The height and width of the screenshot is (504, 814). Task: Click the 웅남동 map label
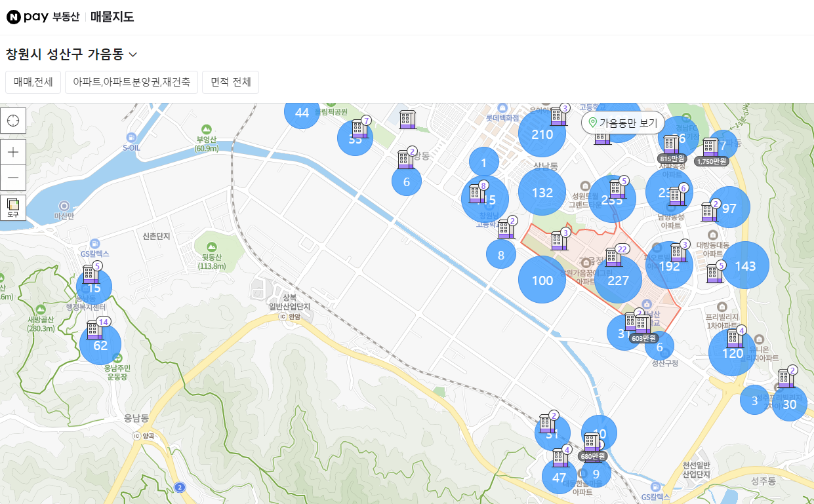tap(136, 417)
